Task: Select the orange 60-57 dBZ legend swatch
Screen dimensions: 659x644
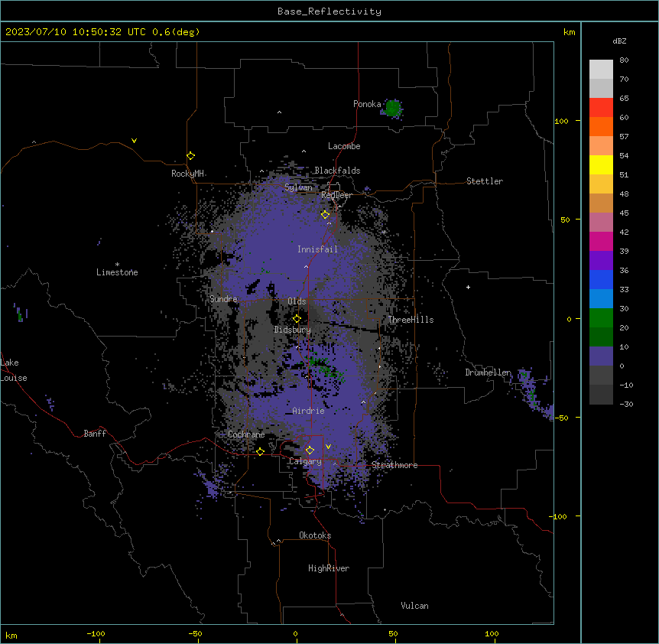Action: [601, 126]
